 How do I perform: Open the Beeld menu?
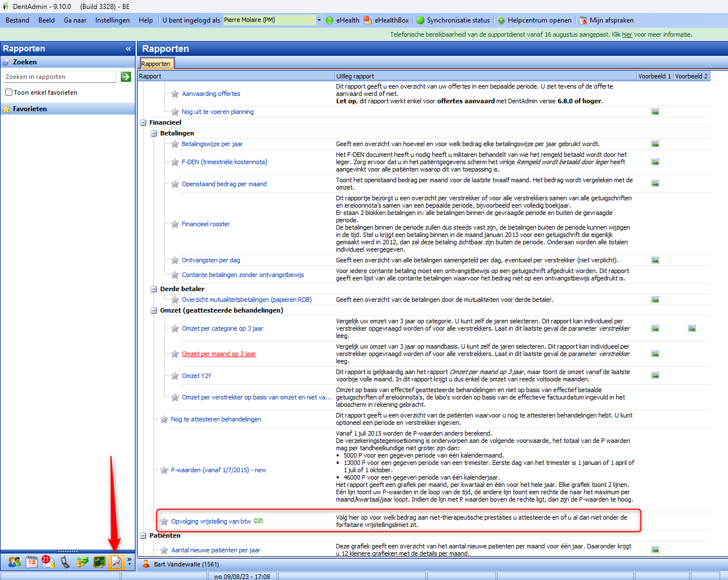click(x=46, y=20)
